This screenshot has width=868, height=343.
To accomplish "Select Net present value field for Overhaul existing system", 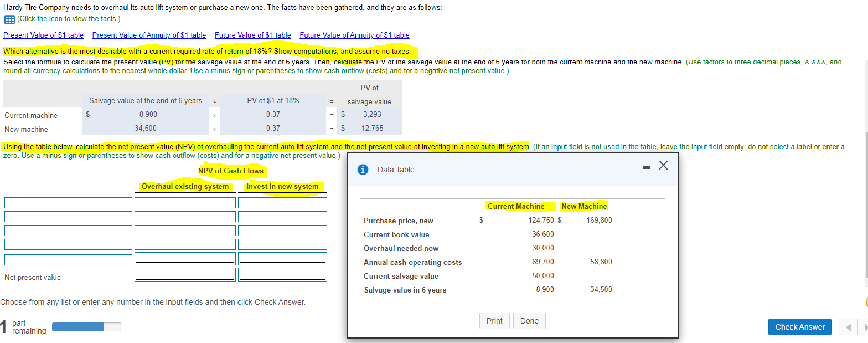I will 185,275.
